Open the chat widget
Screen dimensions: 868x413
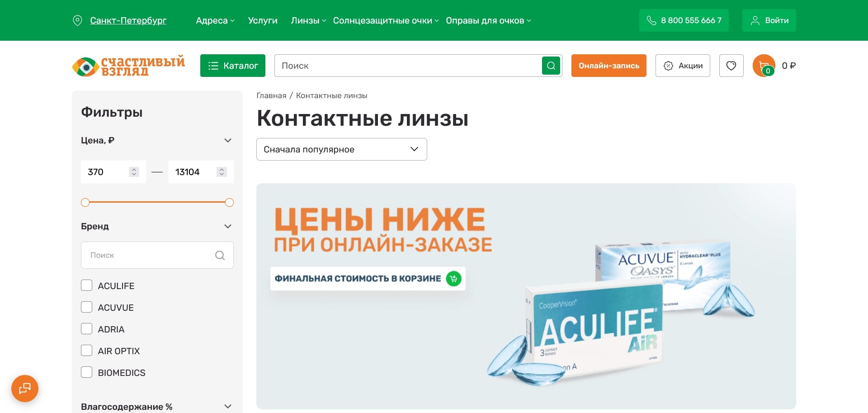[24, 388]
